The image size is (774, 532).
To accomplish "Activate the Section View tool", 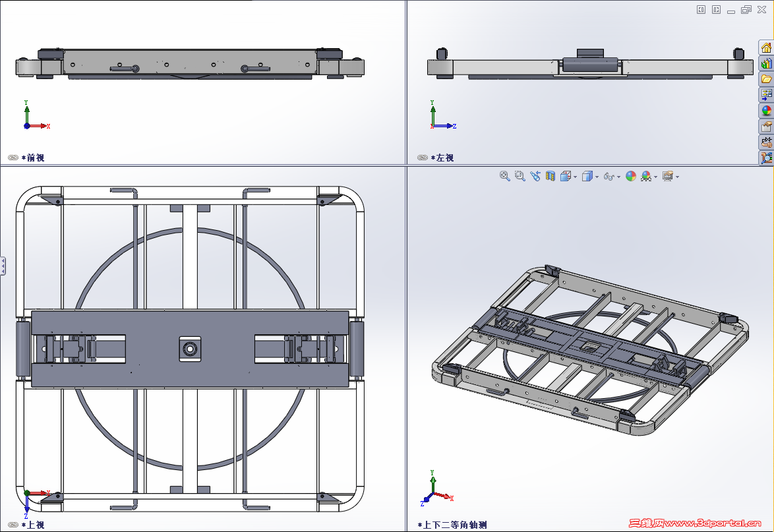I will pyautogui.click(x=551, y=176).
